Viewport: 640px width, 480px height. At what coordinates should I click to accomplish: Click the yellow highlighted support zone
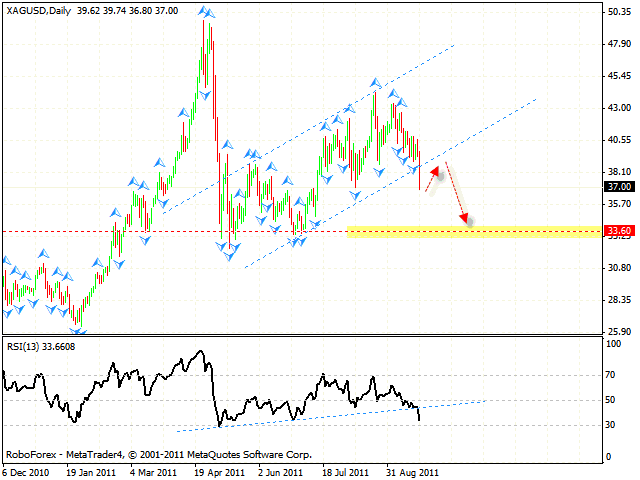pyautogui.click(x=470, y=230)
